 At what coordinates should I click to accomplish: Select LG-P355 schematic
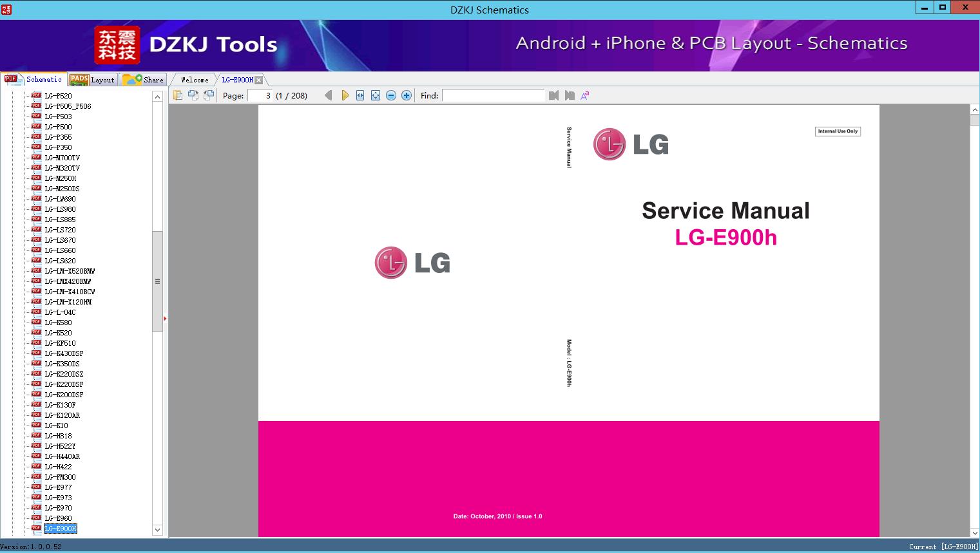tap(58, 137)
